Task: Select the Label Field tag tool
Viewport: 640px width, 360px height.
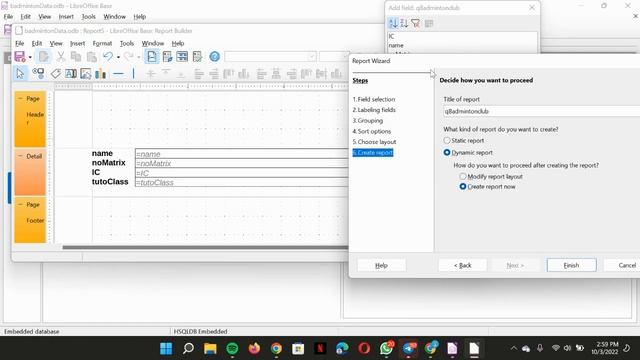Action: tap(56, 73)
